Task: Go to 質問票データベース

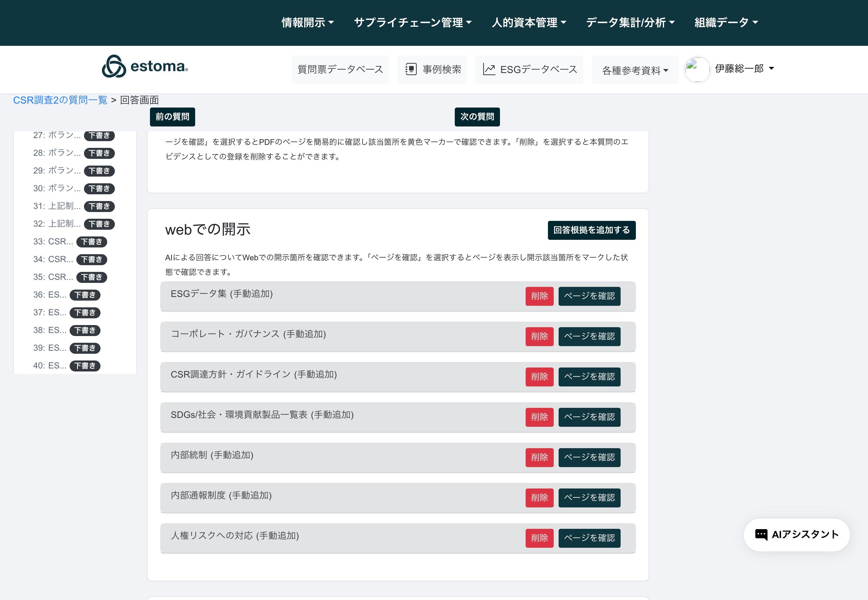Action: pos(340,70)
